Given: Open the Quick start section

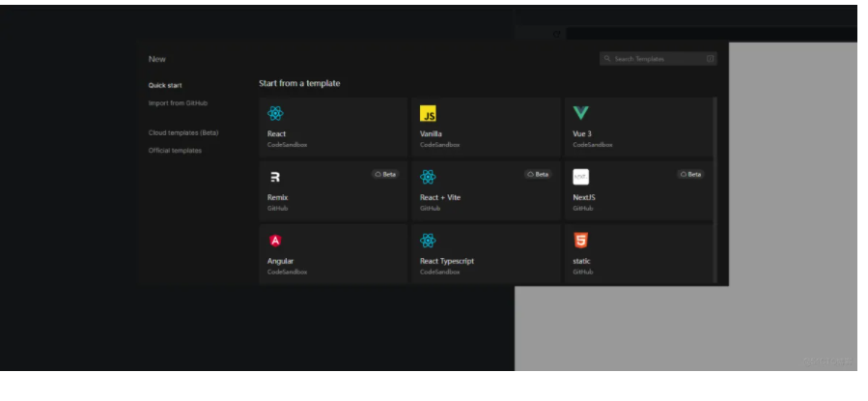Looking at the screenshot, I should [x=165, y=85].
